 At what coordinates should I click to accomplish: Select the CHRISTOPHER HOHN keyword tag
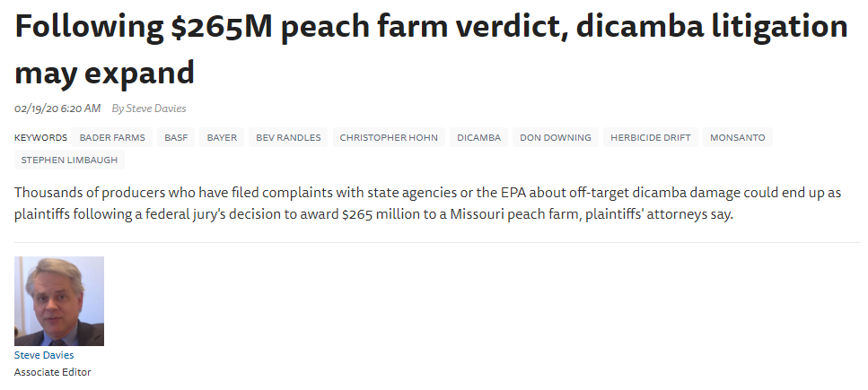(387, 138)
